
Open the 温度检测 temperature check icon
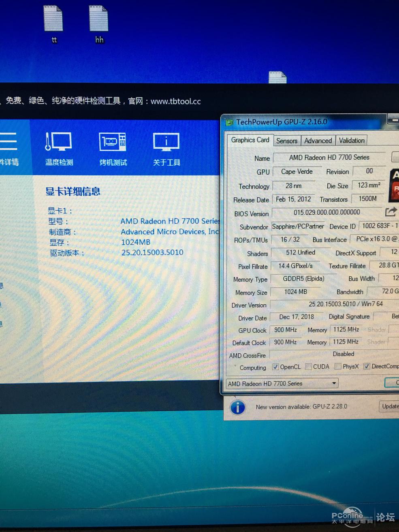point(59,149)
